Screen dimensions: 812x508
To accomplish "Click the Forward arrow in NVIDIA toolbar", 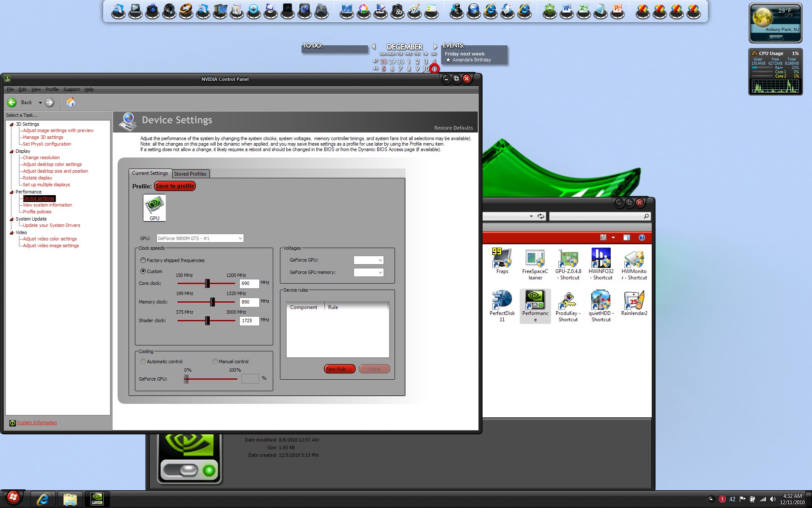I will [49, 102].
